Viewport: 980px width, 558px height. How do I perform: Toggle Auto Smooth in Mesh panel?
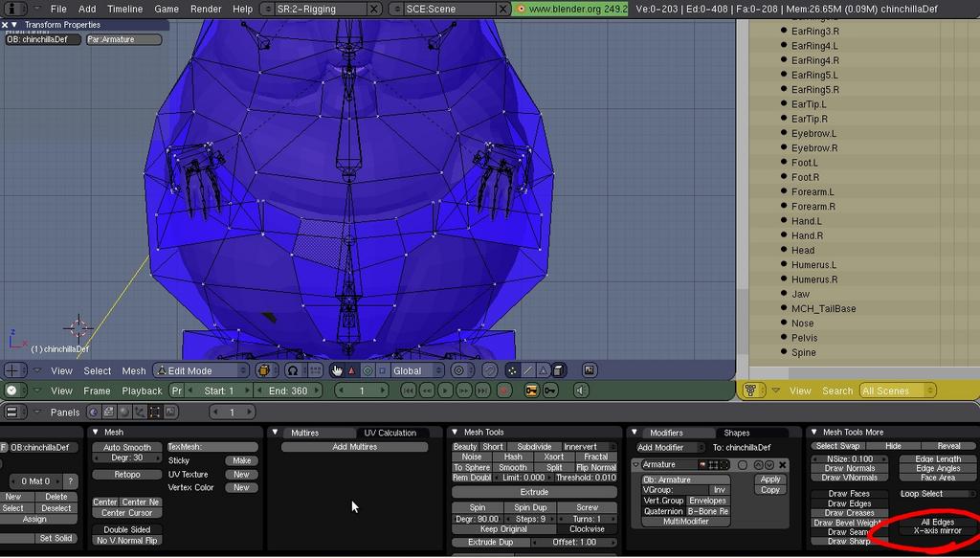(x=127, y=447)
